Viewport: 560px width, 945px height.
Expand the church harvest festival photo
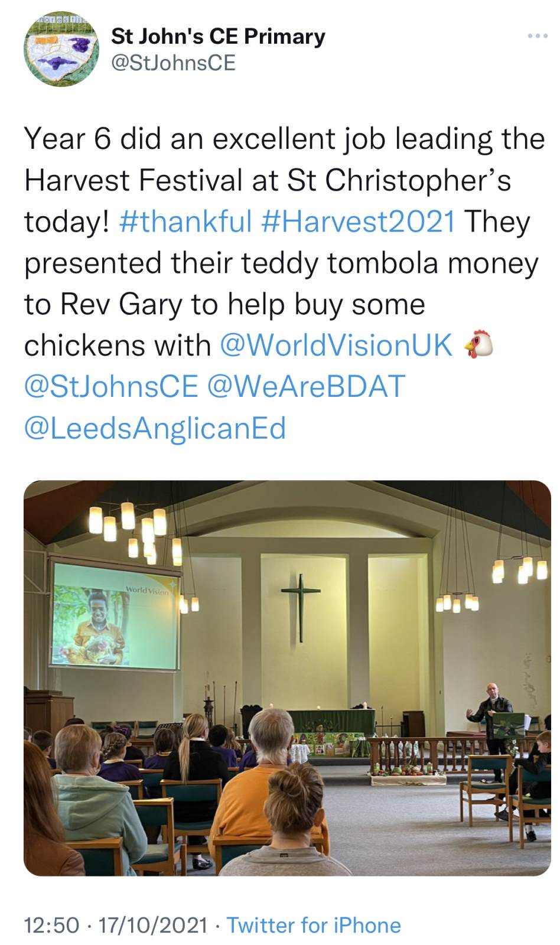[x=287, y=678]
